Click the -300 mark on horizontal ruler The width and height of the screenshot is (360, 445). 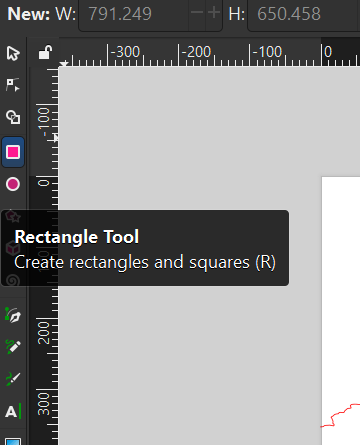point(125,52)
